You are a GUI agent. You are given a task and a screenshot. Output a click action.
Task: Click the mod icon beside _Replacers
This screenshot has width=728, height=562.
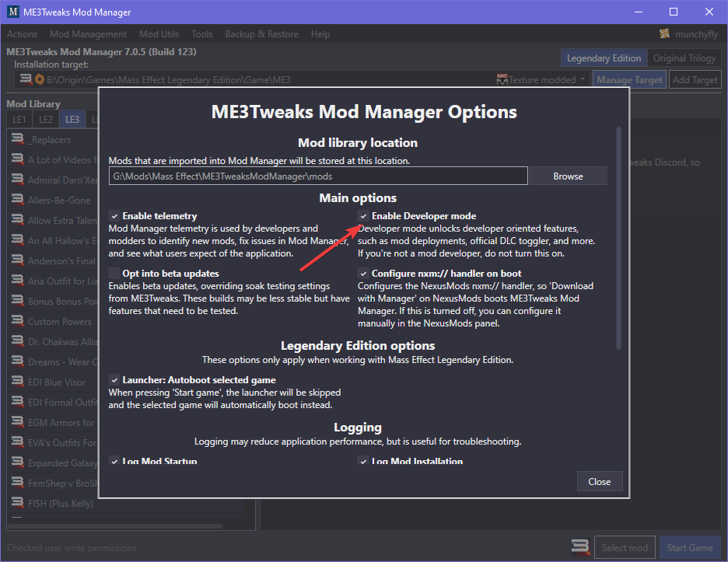tap(18, 139)
